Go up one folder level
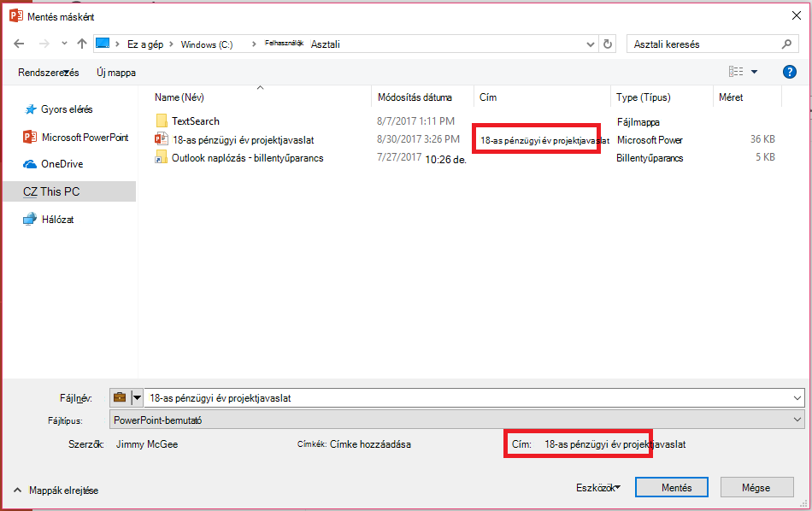812x511 pixels. click(x=82, y=44)
